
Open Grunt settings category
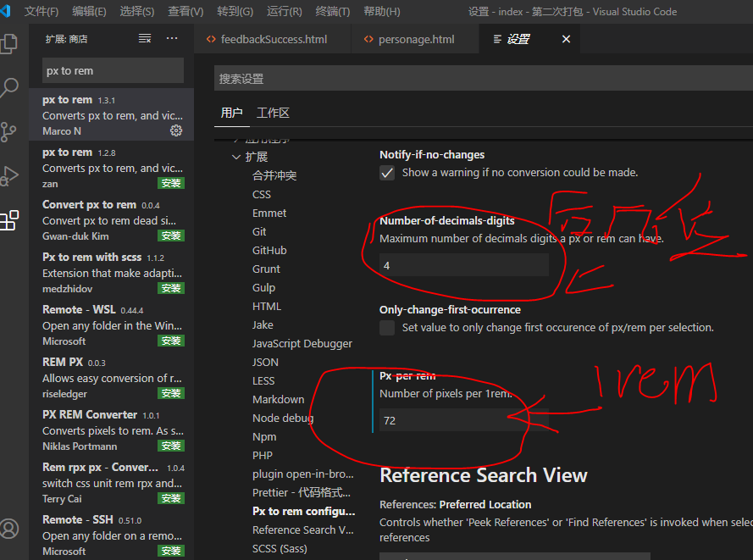pyautogui.click(x=266, y=269)
